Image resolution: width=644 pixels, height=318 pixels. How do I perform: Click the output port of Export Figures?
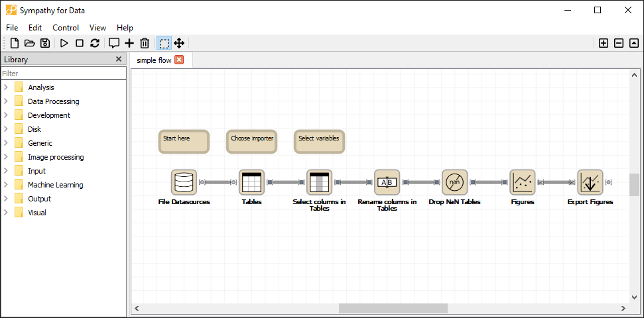click(609, 182)
